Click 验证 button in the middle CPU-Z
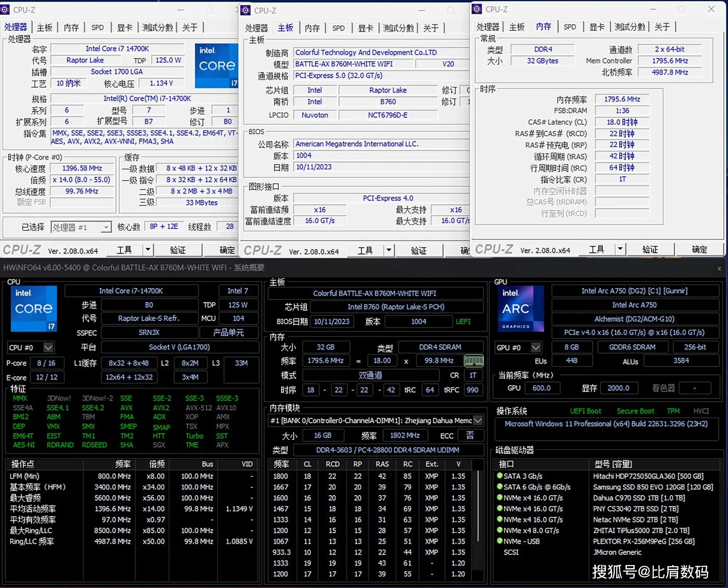The image size is (728, 588). pos(419,250)
